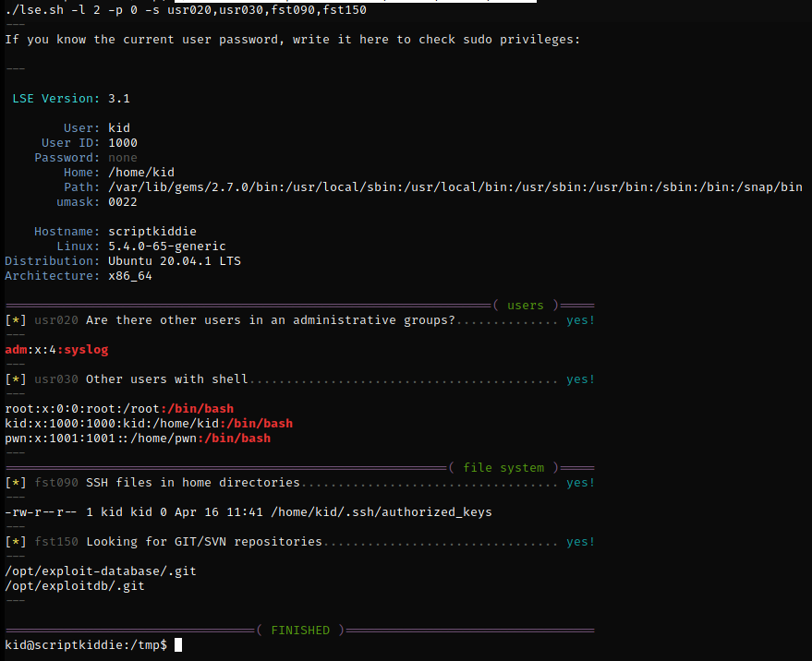Viewport: 812px width, 661px height.
Task: Click the FINISHED banner label
Action: pyautogui.click(x=300, y=631)
